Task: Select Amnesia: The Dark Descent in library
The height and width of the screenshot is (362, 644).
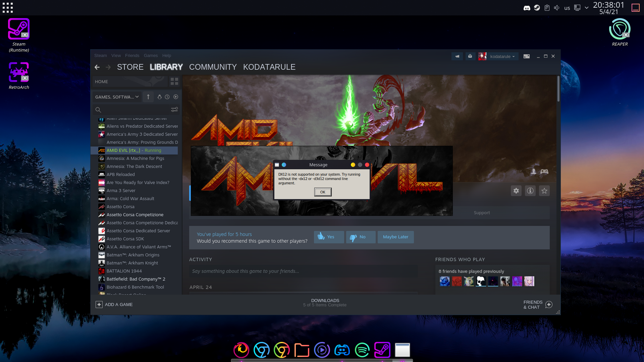Action: (x=134, y=167)
